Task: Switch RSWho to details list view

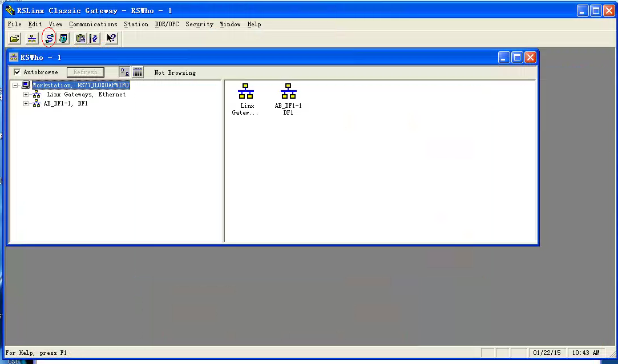Action: click(138, 72)
